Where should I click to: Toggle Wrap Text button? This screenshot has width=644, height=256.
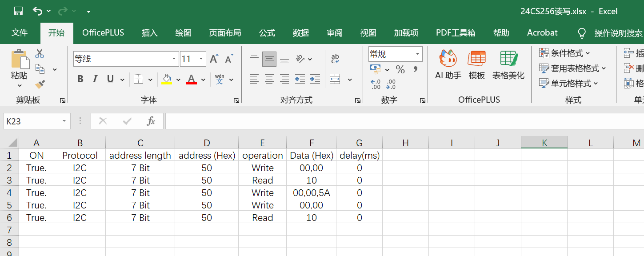(335, 58)
